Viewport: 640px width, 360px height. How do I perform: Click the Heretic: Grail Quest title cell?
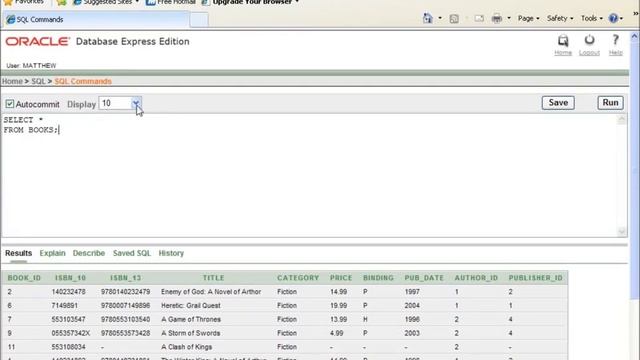(x=191, y=306)
